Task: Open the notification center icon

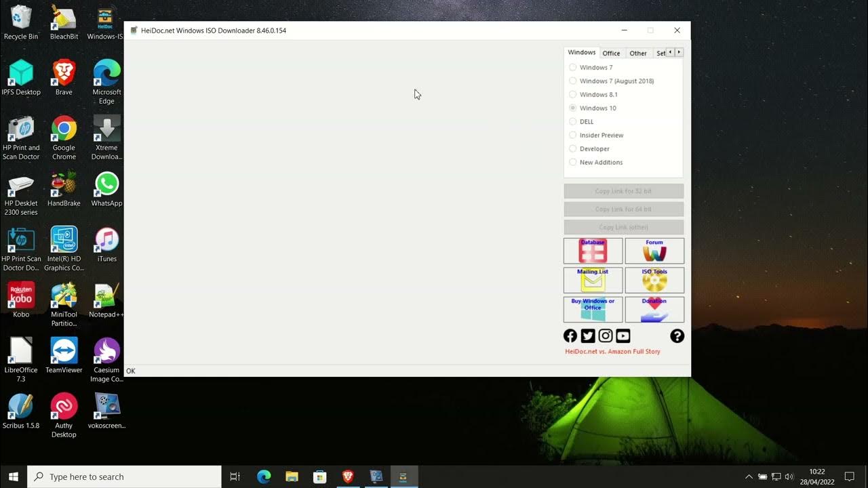Action: [x=849, y=476]
